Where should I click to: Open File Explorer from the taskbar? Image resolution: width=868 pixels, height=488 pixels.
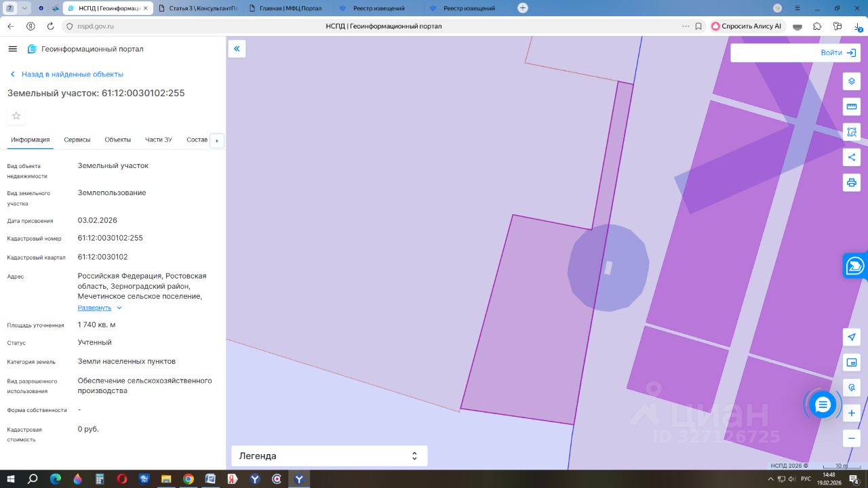[166, 479]
